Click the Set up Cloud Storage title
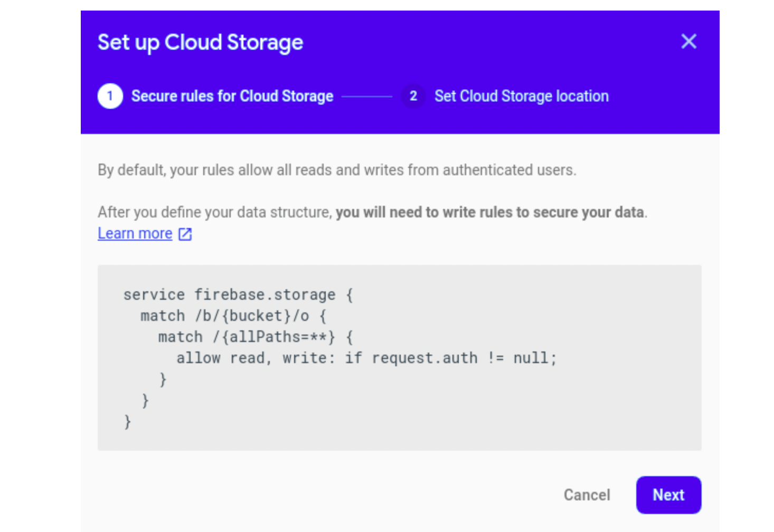 pyautogui.click(x=200, y=42)
